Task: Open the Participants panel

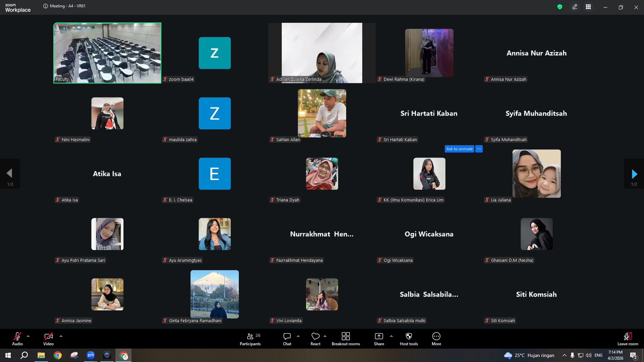Action: pos(250,339)
